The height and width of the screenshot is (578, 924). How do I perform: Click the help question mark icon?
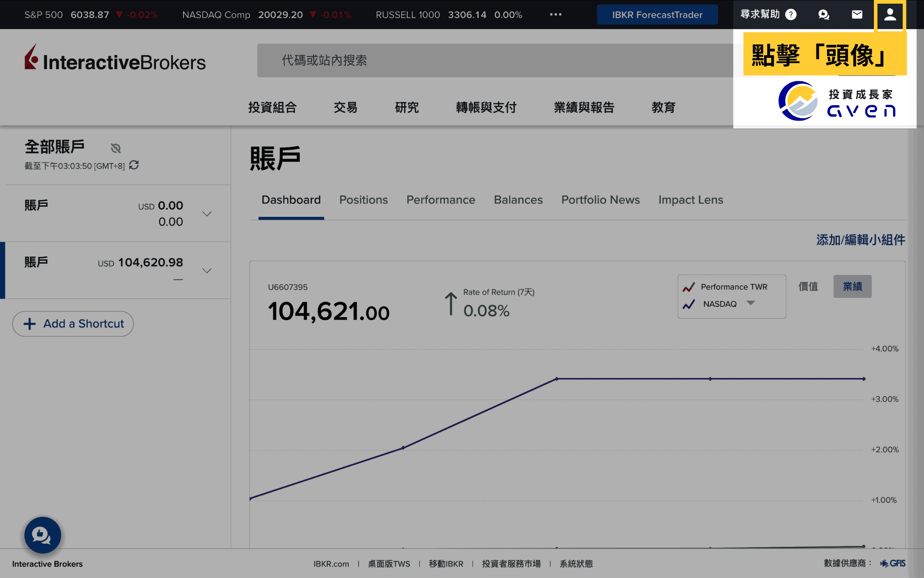pos(791,15)
